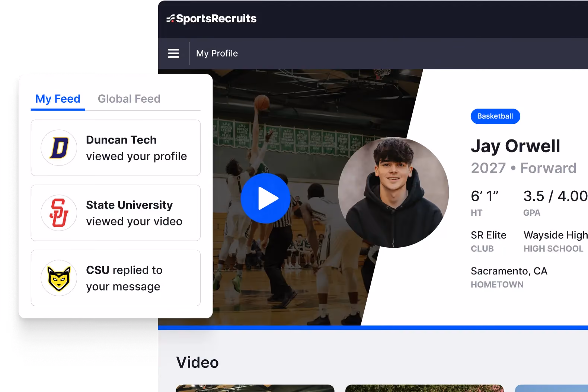Click the State University logo icon
Screen dimensions: 588x392
pyautogui.click(x=59, y=213)
